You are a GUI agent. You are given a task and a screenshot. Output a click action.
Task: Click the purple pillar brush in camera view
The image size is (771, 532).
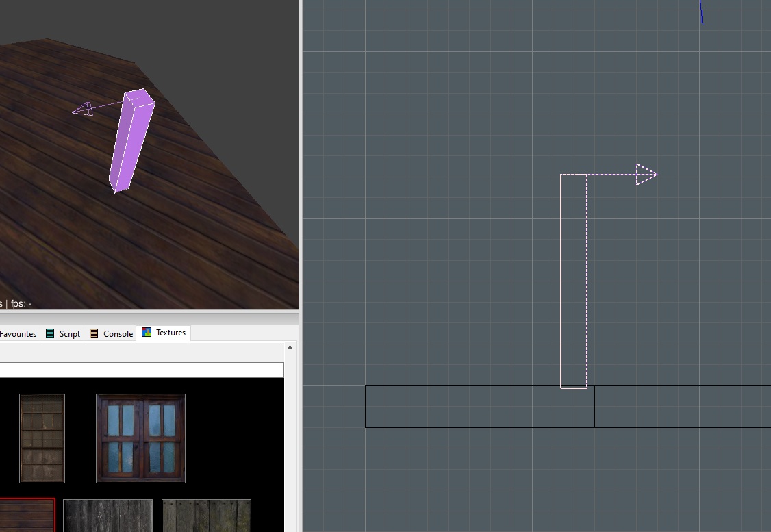pos(131,140)
